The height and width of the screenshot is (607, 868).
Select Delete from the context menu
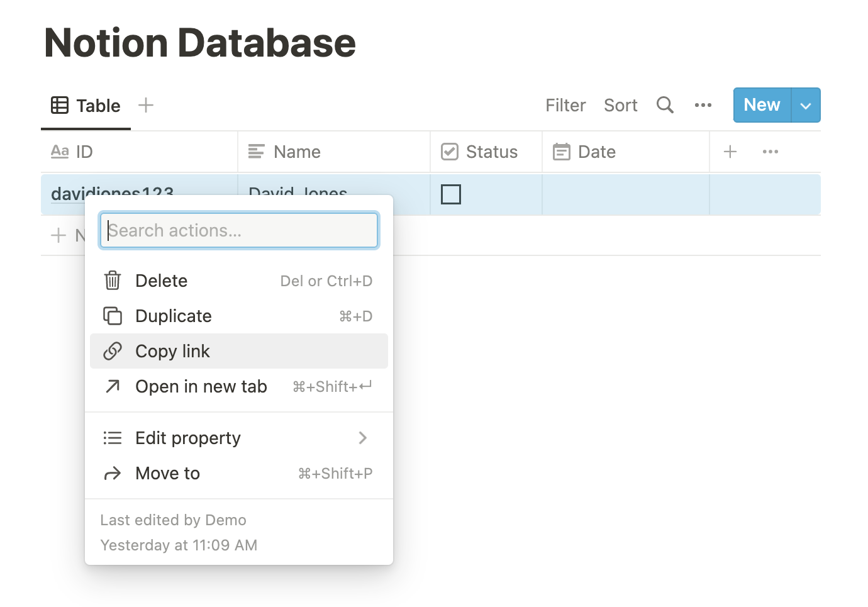tap(239, 281)
